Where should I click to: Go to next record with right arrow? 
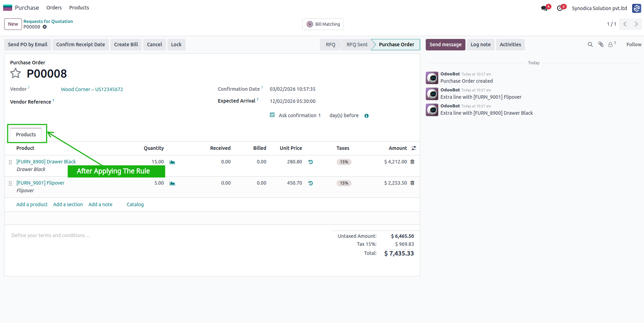[636, 24]
